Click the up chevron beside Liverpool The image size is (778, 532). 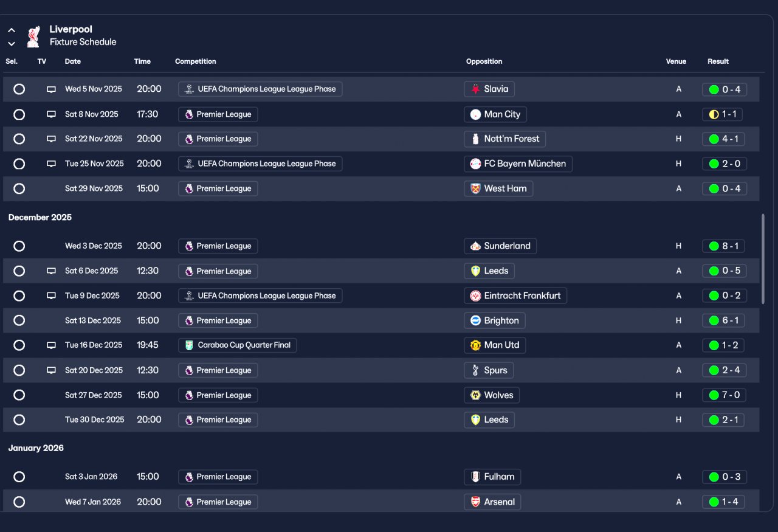tap(12, 30)
